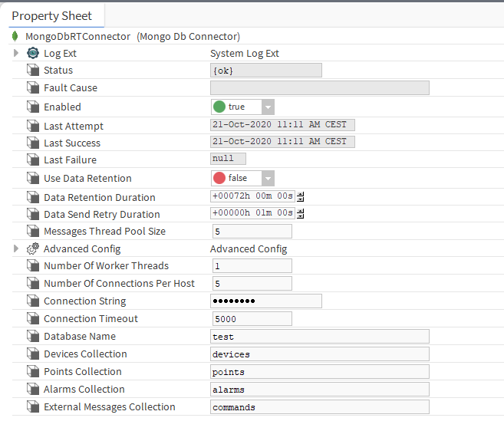The image size is (504, 431).
Task: Select the Property Sheet tab
Action: click(x=52, y=15)
